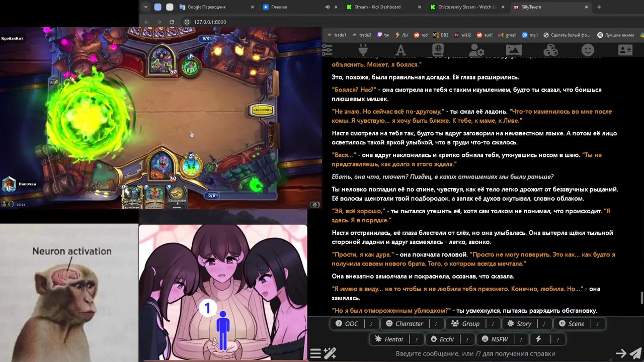
Task: View site information icon in address bar
Action: pyautogui.click(x=187, y=22)
